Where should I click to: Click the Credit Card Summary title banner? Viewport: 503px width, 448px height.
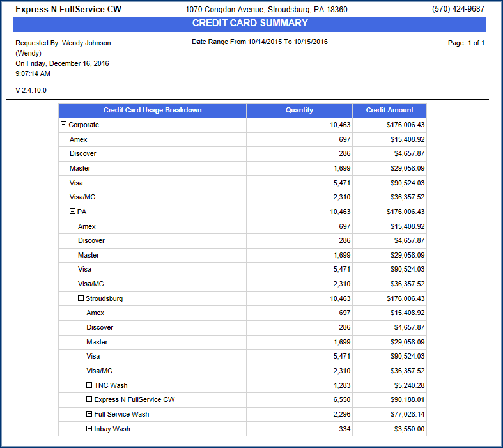pyautogui.click(x=250, y=24)
